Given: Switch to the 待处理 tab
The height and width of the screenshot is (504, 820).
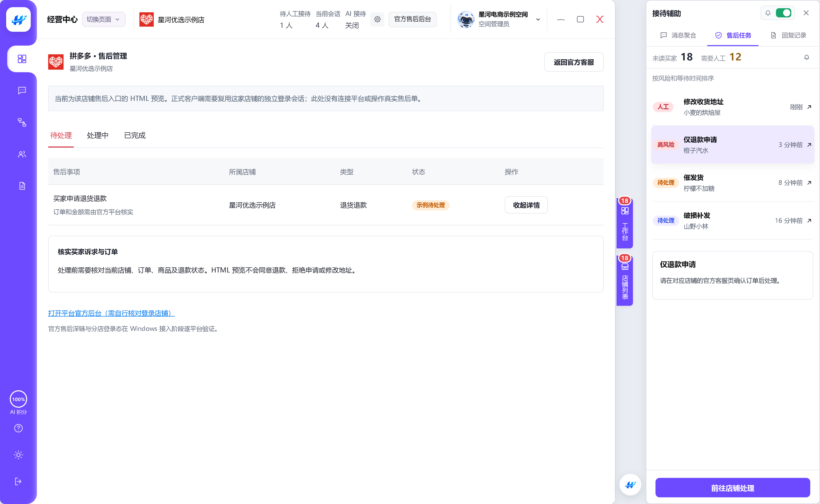Looking at the screenshot, I should click(61, 135).
